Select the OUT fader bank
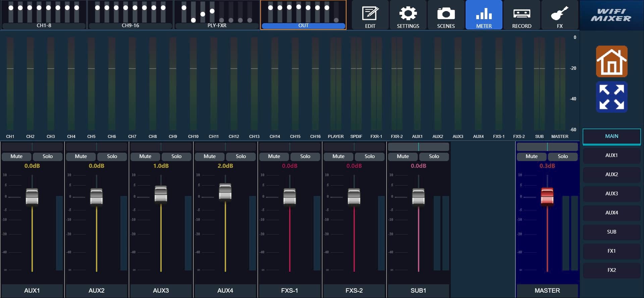The width and height of the screenshot is (644, 298). (x=303, y=15)
